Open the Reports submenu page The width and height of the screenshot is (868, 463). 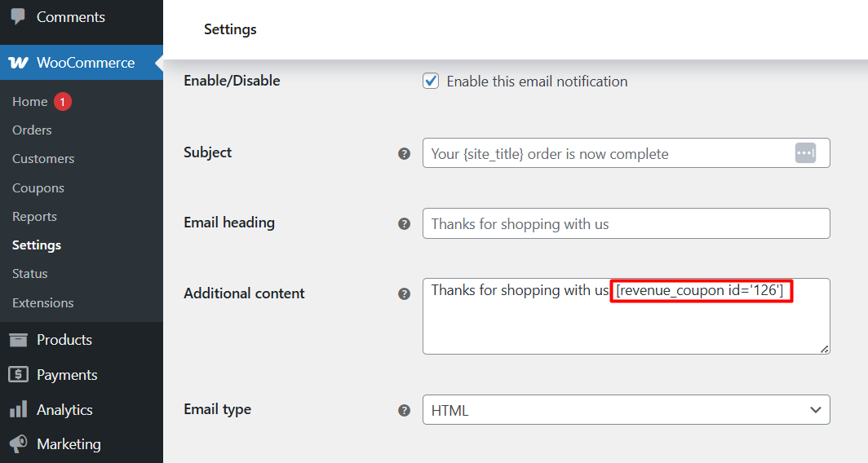click(x=34, y=216)
